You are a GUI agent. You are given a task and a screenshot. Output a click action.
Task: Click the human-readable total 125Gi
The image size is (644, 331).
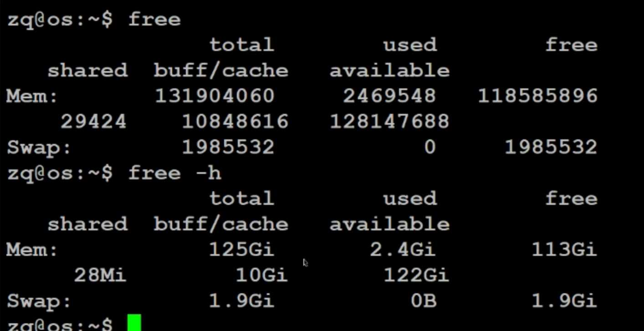point(241,250)
